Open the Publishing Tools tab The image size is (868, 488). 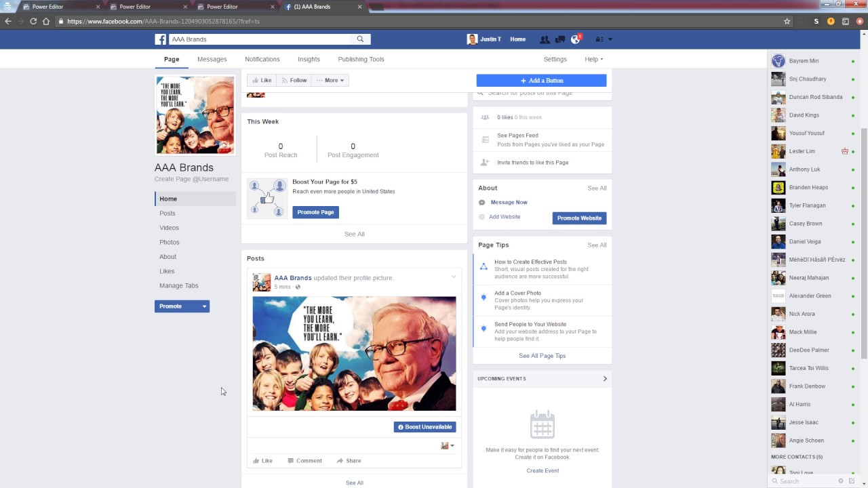(x=361, y=59)
